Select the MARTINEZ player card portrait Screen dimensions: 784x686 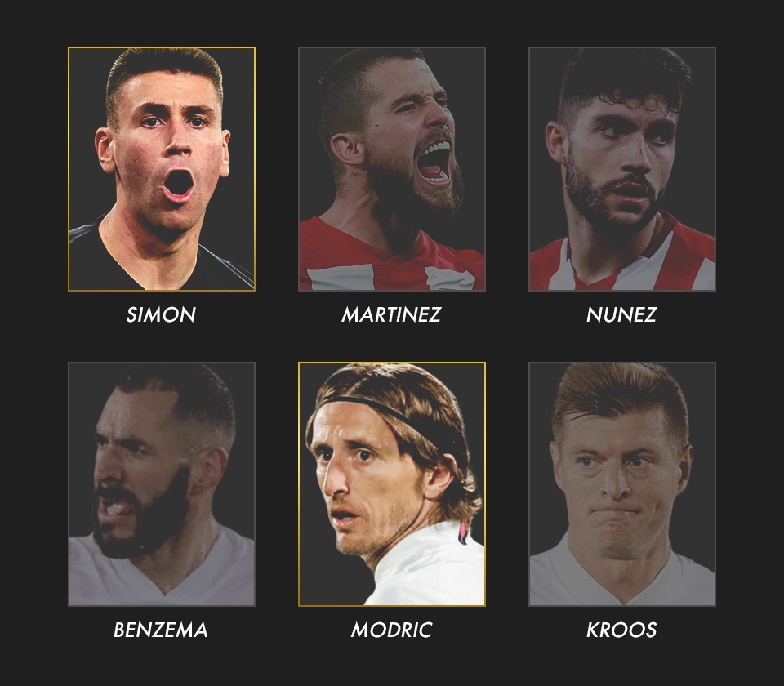[x=391, y=169]
